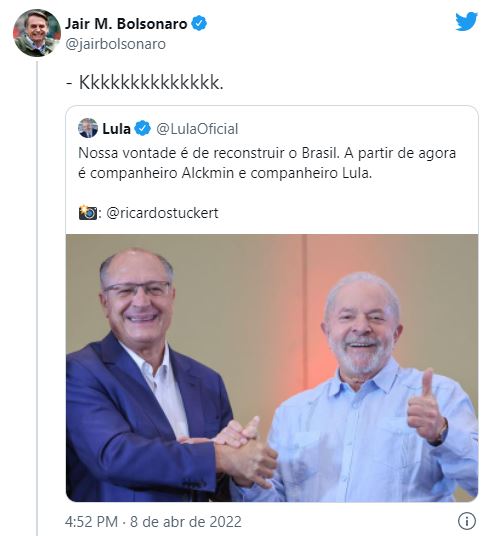491x536 pixels.
Task: Click the Lula display name
Action: coord(117,129)
